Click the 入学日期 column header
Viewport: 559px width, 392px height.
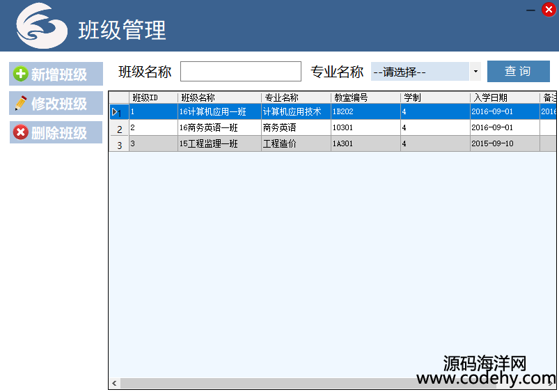tap(505, 97)
